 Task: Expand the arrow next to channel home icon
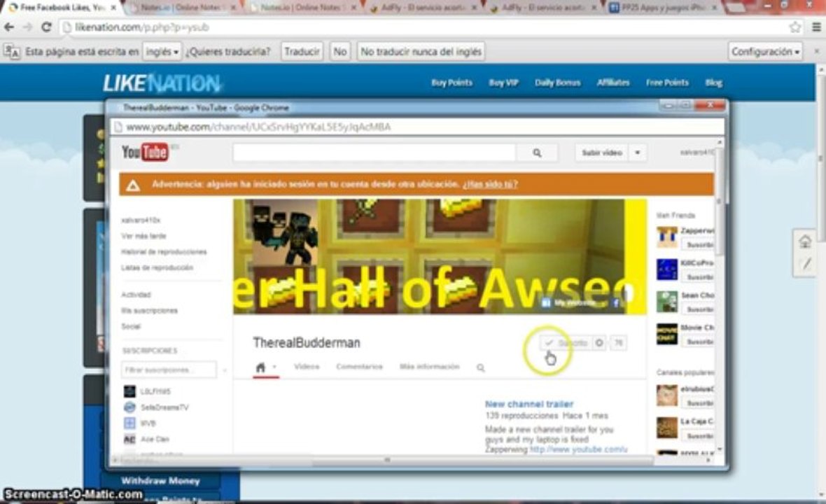(x=274, y=367)
